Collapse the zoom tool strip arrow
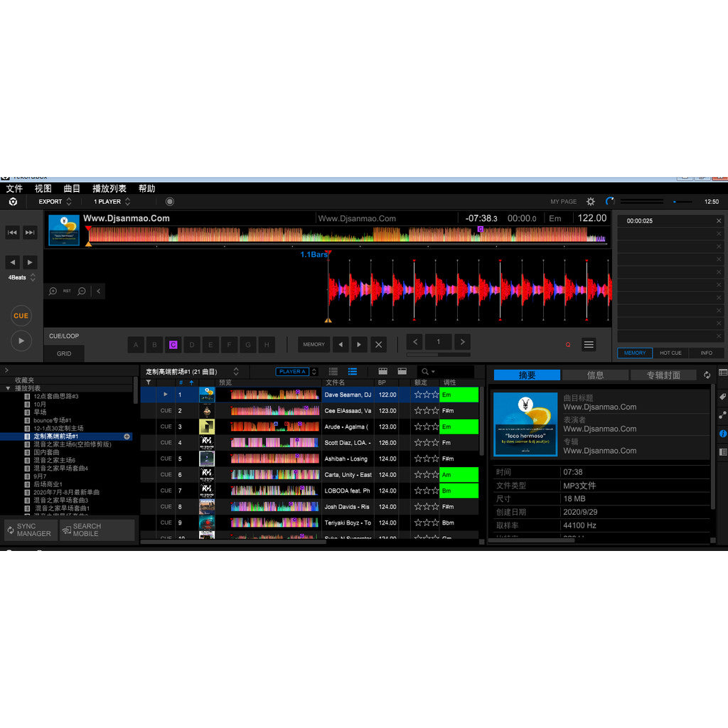Viewport: 728px width, 728px height. click(x=98, y=291)
